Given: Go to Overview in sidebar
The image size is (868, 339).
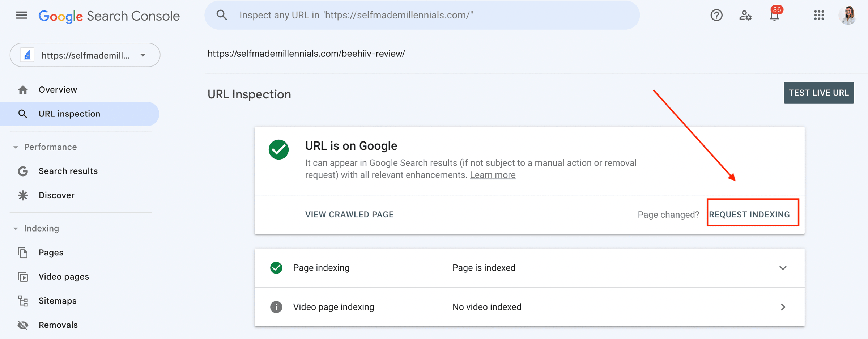Looking at the screenshot, I should [58, 90].
